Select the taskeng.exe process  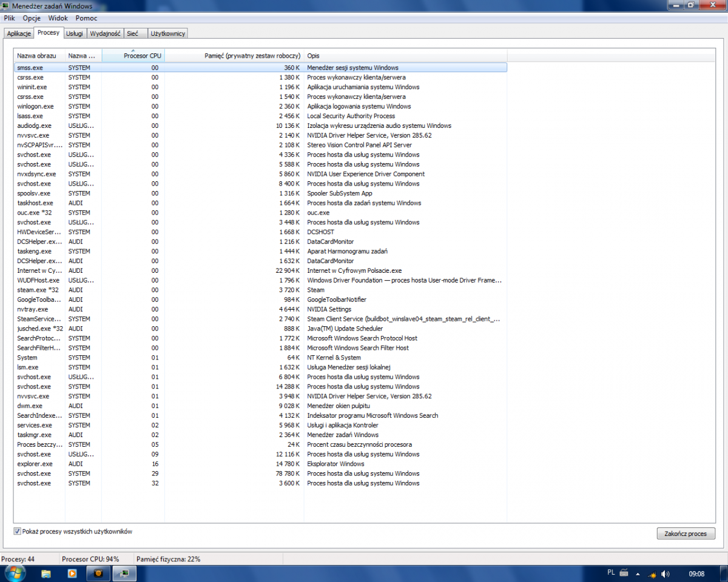pos(260,252)
